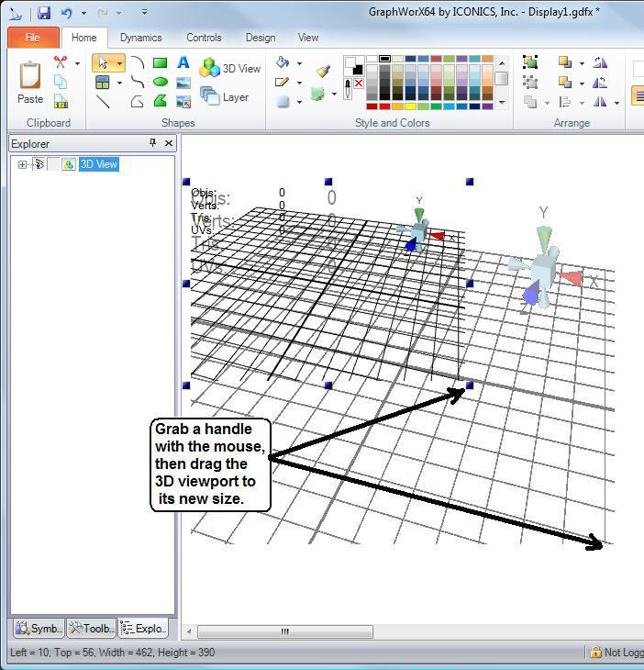Select the straight Line tool
This screenshot has width=644, height=670.
coord(103,102)
